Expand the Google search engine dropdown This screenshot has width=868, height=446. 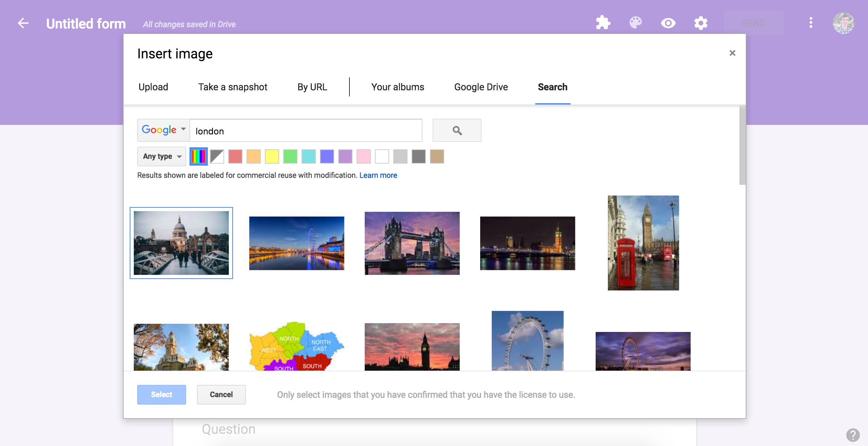(163, 130)
